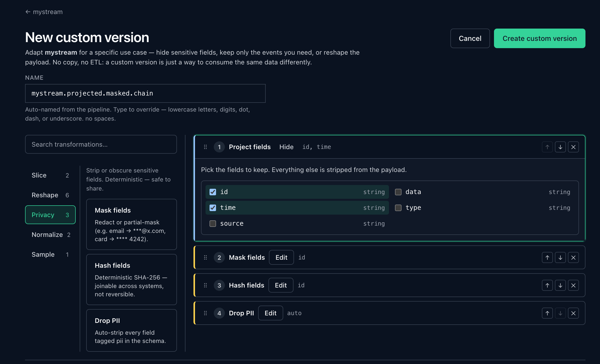Uncheck the id field checkbox
The height and width of the screenshot is (364, 600).
213,192
